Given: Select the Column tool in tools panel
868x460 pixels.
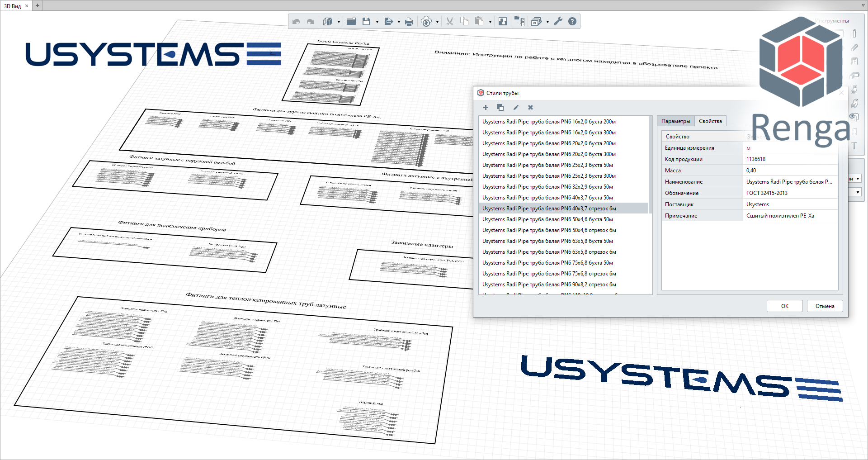Looking at the screenshot, I should 854,33.
